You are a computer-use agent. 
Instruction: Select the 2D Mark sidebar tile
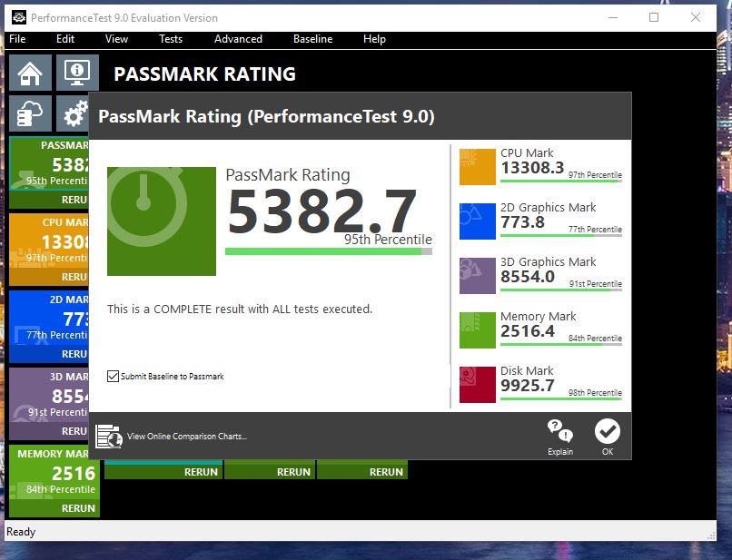click(x=49, y=319)
